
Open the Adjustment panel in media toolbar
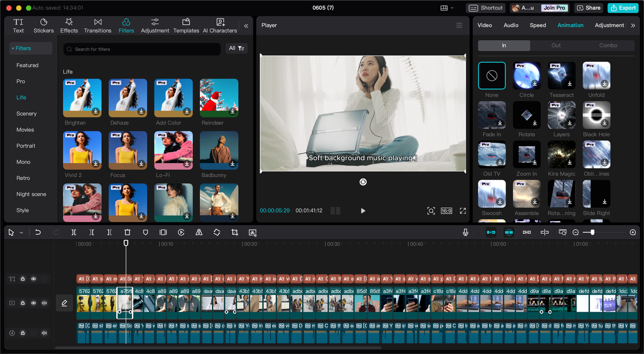click(155, 26)
